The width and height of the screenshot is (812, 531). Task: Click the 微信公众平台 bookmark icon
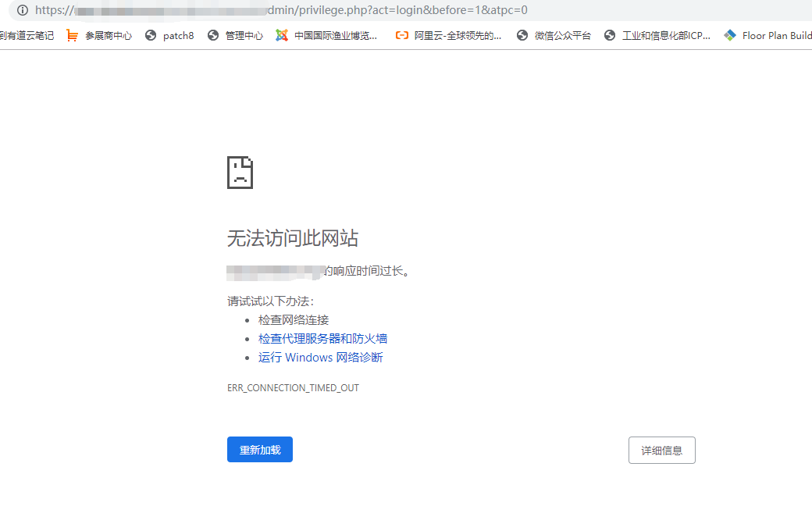pos(522,34)
